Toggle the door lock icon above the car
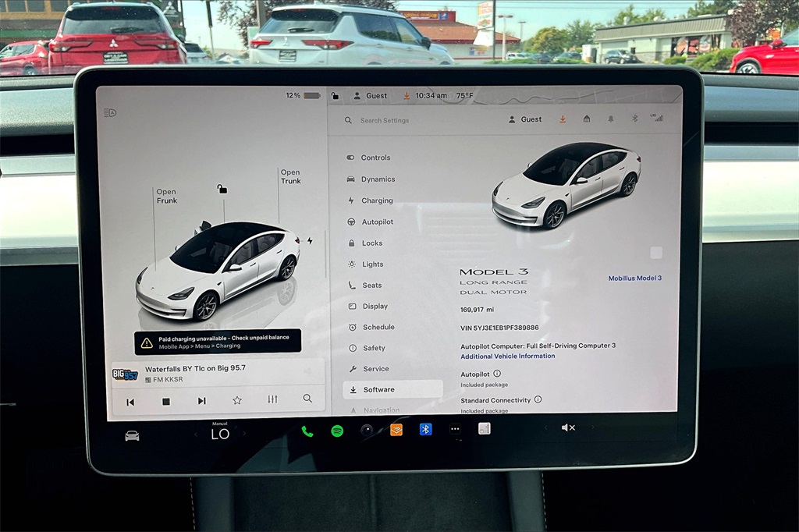The height and width of the screenshot is (532, 799). pyautogui.click(x=222, y=189)
